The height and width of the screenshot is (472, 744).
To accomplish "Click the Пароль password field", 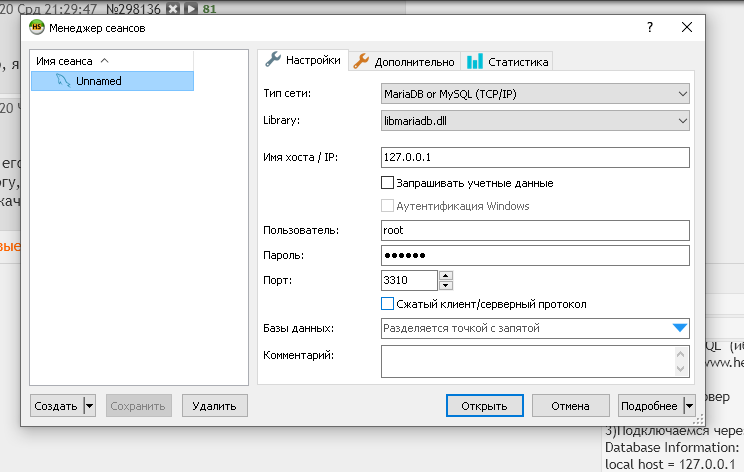I will 535,256.
